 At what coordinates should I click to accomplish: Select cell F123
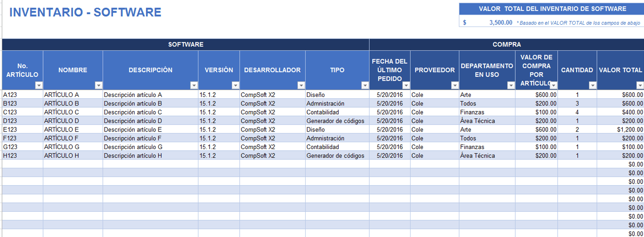(x=23, y=138)
